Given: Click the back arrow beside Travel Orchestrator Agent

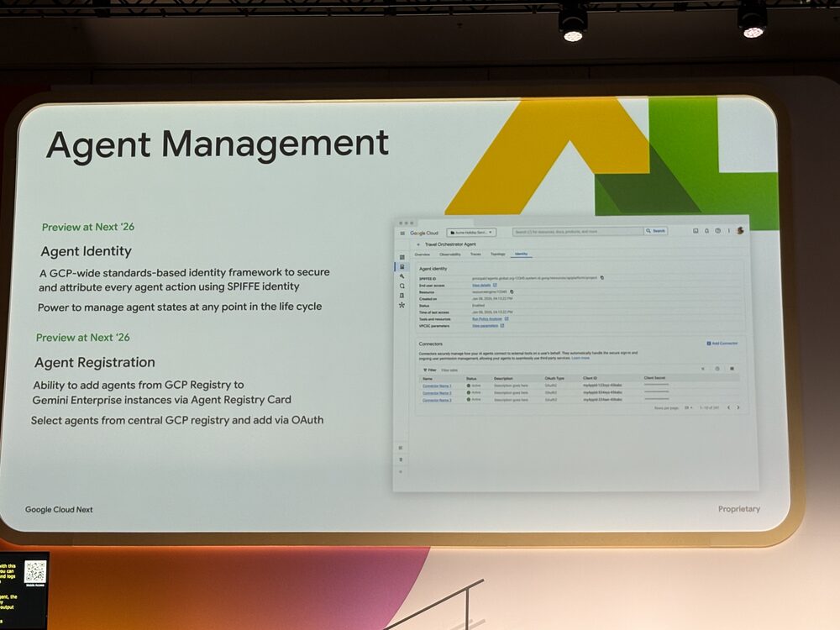Looking at the screenshot, I should [418, 244].
